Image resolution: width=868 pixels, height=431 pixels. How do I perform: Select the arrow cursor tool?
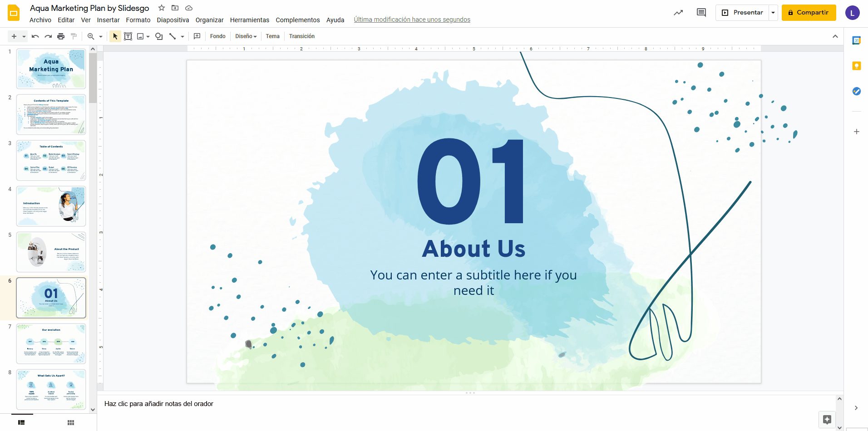point(115,36)
